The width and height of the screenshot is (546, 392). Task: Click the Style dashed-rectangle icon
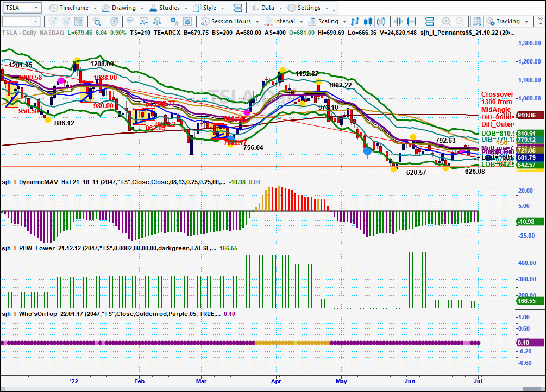tap(197, 8)
